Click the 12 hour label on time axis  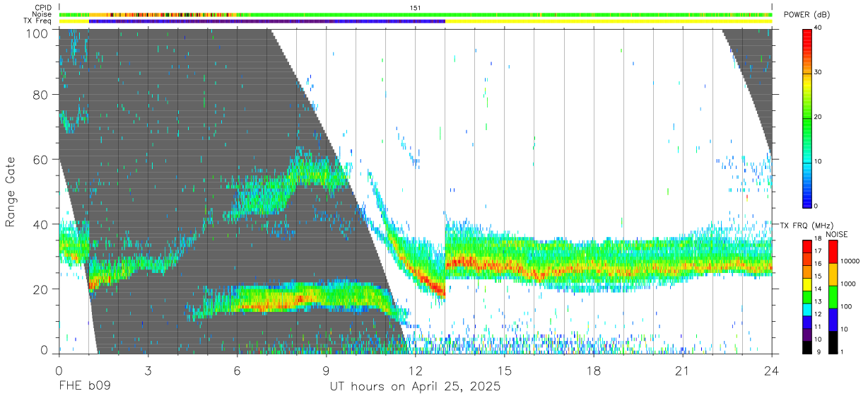[x=416, y=371]
